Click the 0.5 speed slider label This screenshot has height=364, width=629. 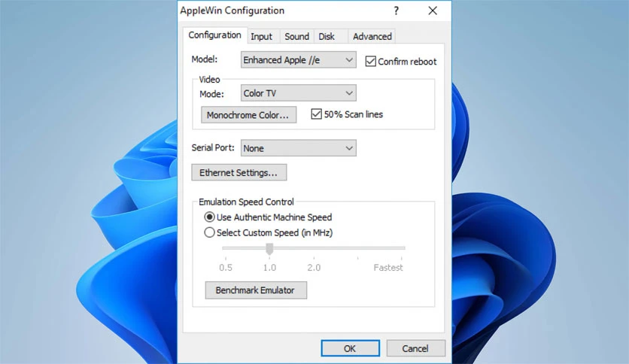pyautogui.click(x=226, y=268)
